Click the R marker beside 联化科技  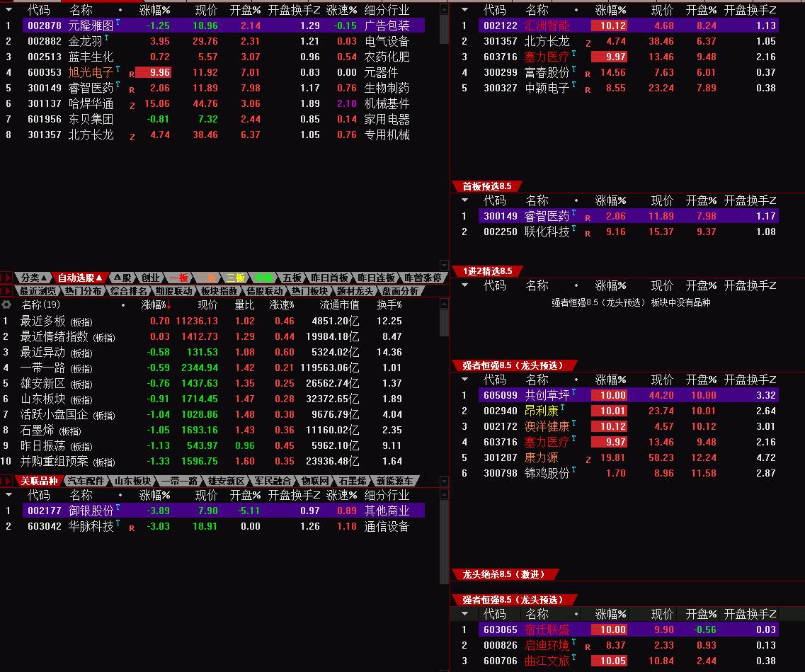pos(588,234)
